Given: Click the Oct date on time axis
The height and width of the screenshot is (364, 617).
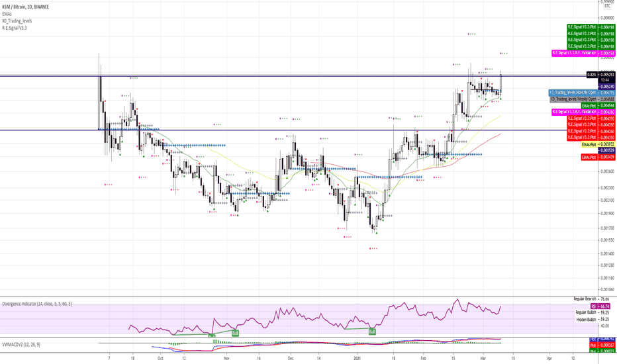Looking at the screenshot, I should coord(160,359).
